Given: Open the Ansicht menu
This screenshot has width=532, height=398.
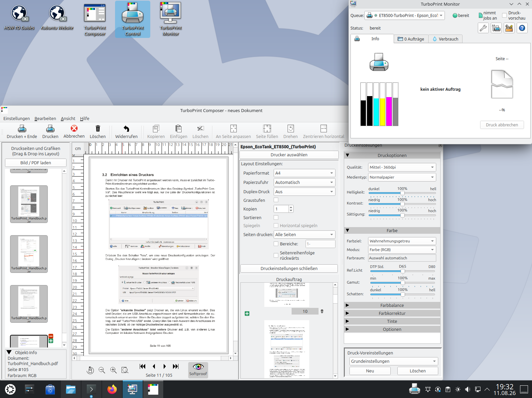Looking at the screenshot, I should (x=68, y=119).
